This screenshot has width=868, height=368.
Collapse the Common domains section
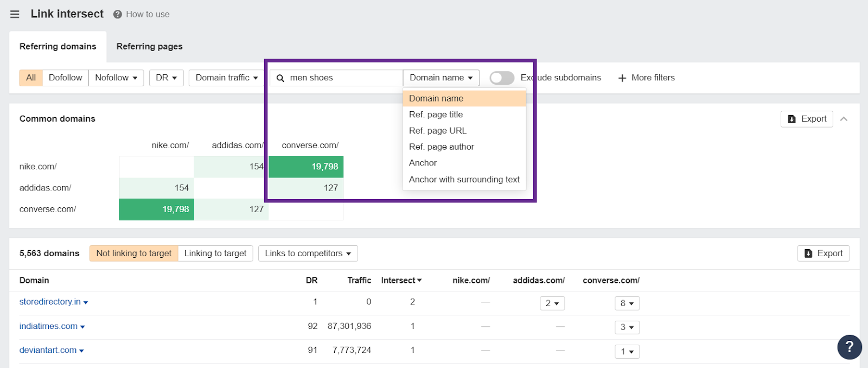[844, 119]
